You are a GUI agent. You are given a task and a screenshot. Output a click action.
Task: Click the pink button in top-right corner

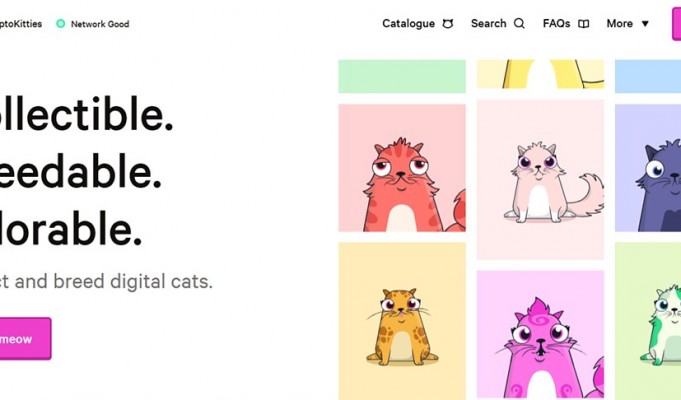pos(677,24)
